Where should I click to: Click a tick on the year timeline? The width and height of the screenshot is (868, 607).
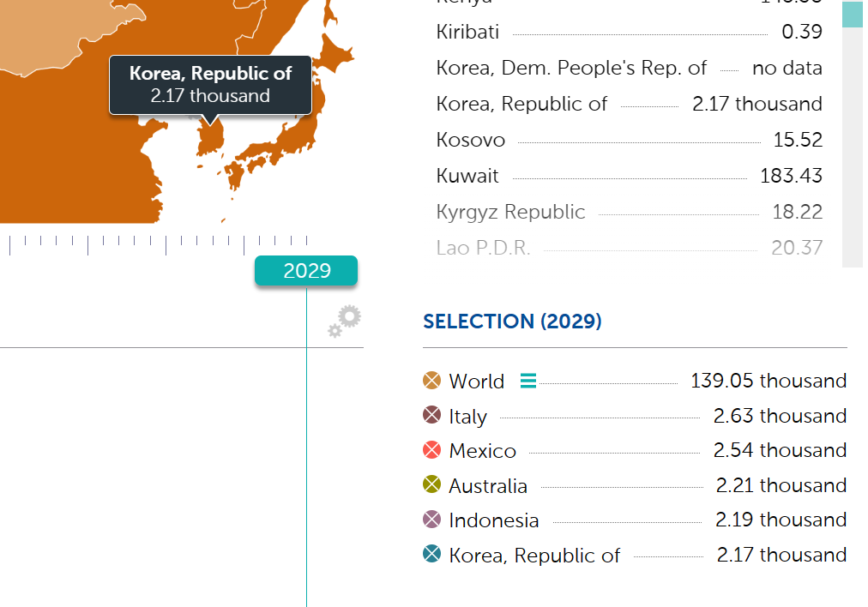click(166, 244)
